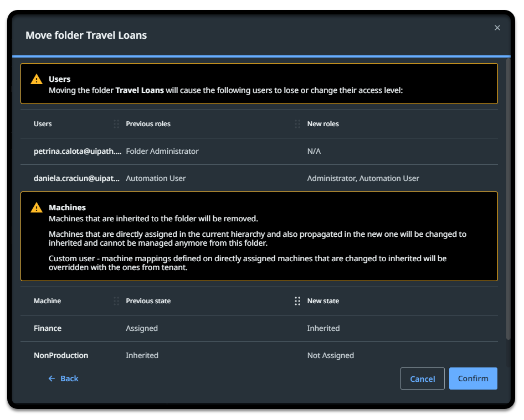Image resolution: width=524 pixels, height=420 pixels.
Task: Go back using the Back link
Action: [x=63, y=378]
